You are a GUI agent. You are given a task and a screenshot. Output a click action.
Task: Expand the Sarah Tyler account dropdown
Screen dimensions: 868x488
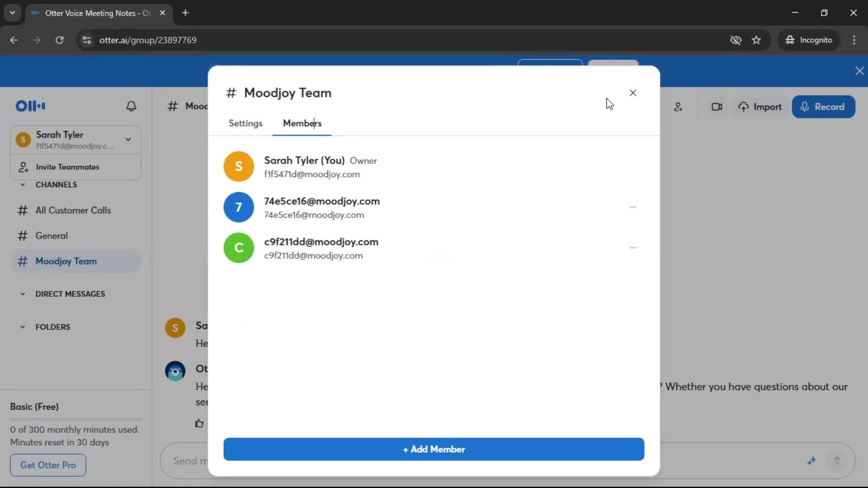(128, 140)
